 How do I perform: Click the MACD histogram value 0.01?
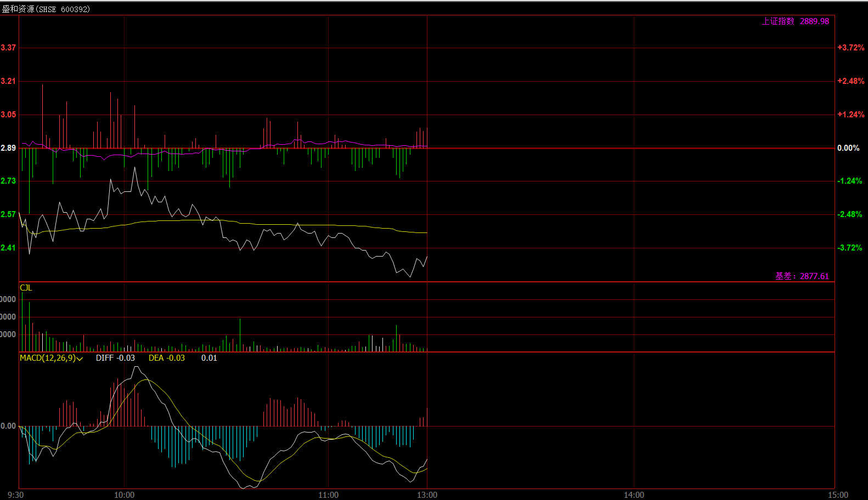coord(209,358)
